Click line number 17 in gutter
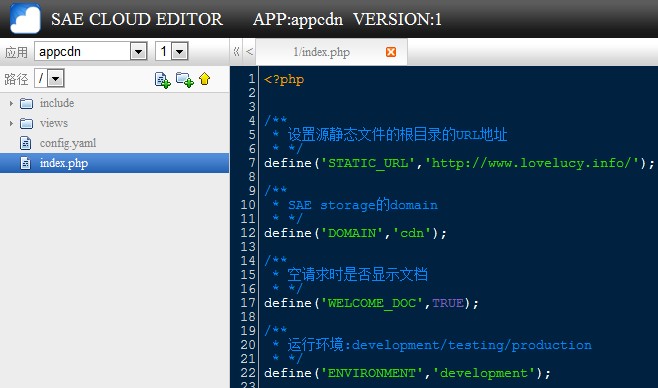The width and height of the screenshot is (658, 388). pos(248,303)
